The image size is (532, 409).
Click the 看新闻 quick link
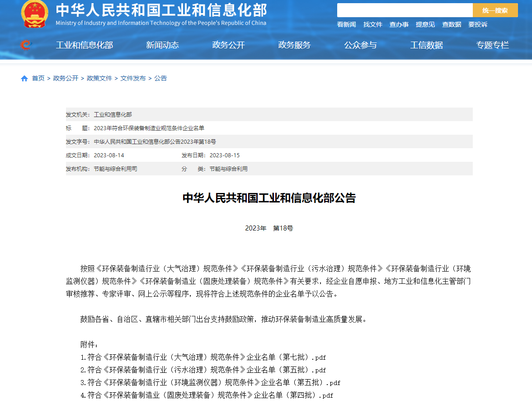click(346, 24)
